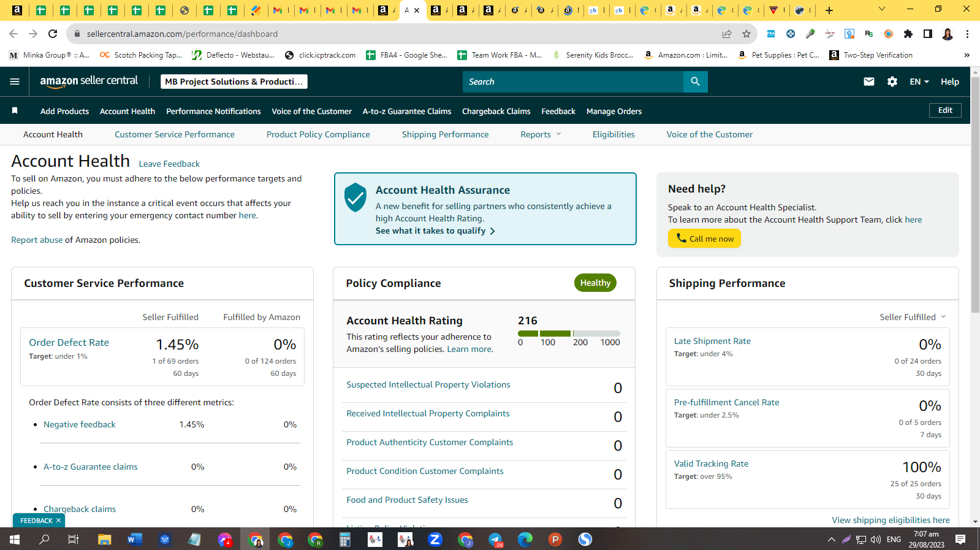The image size is (980, 550).
Task: Open the Chrome profile avatar
Action: coord(948,34)
